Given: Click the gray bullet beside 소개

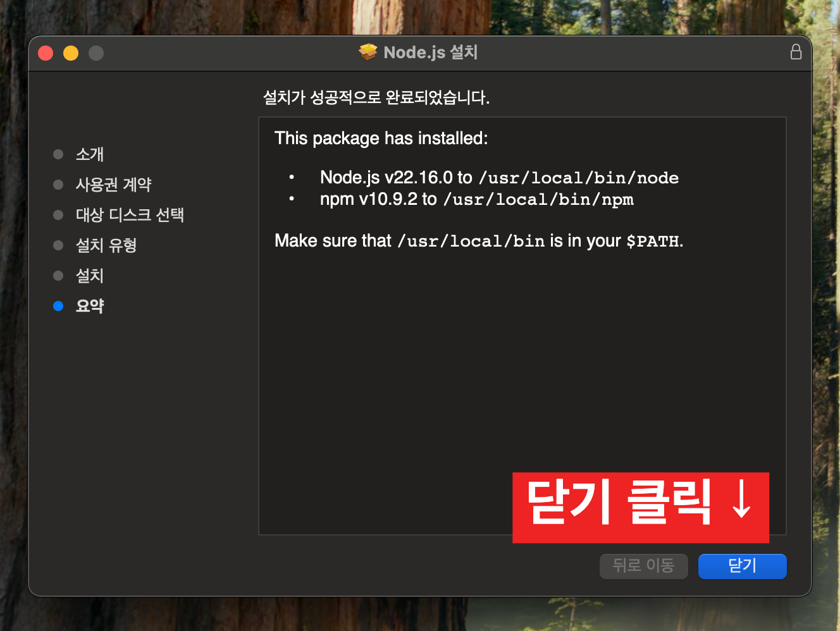Looking at the screenshot, I should click(58, 154).
